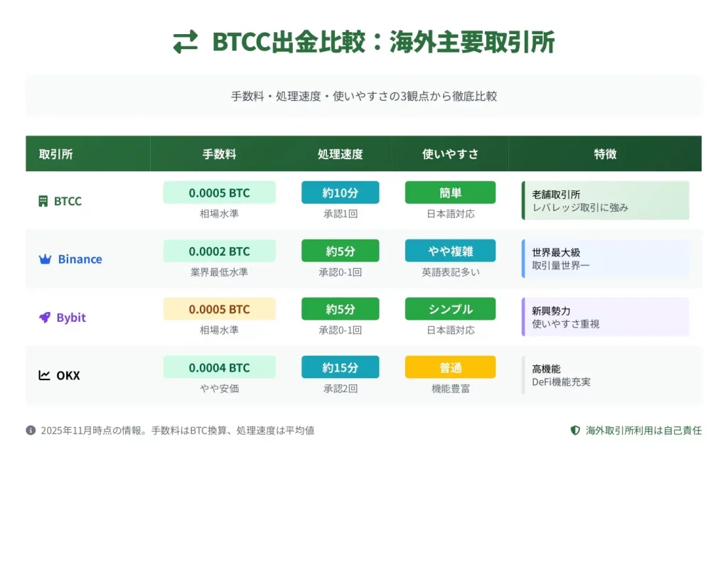Click the 特徴 column header
The height and width of the screenshot is (582, 728).
(x=605, y=154)
